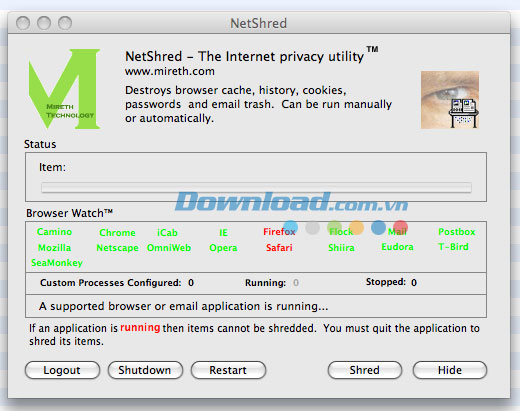Click the Mireth Technology green logo
The height and width of the screenshot is (411, 520).
point(64,89)
